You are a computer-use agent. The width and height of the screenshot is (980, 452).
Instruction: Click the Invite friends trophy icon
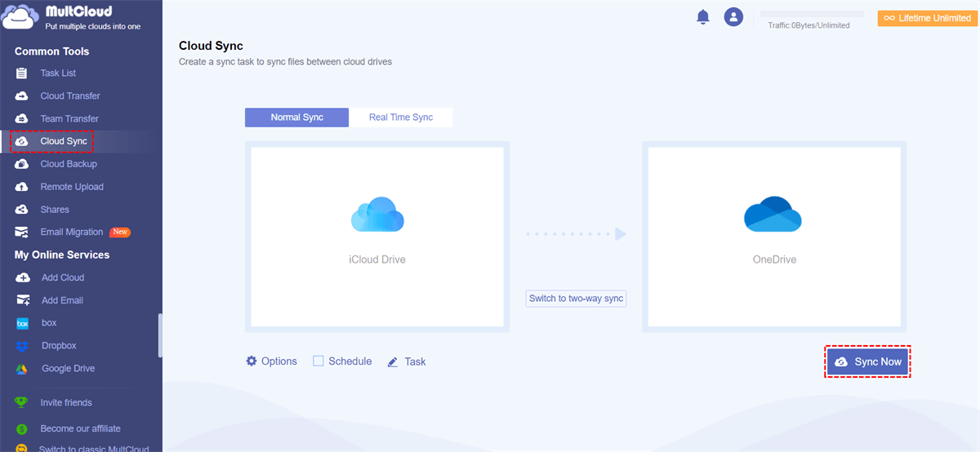click(x=22, y=402)
